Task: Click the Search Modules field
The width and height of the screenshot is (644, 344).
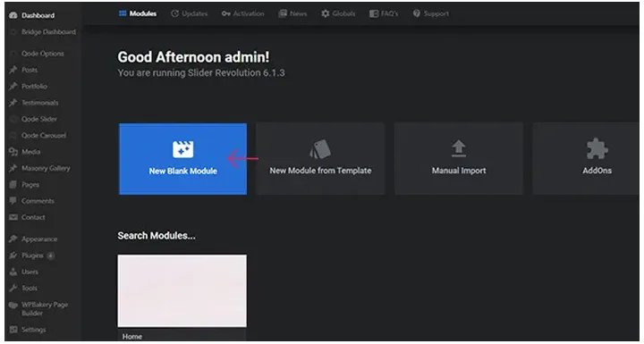Action: coord(157,236)
